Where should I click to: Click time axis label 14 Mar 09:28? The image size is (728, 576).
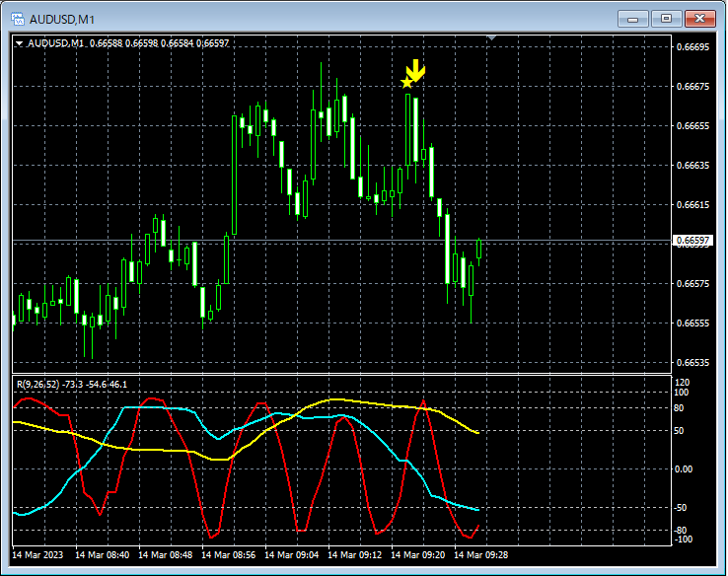(x=481, y=554)
